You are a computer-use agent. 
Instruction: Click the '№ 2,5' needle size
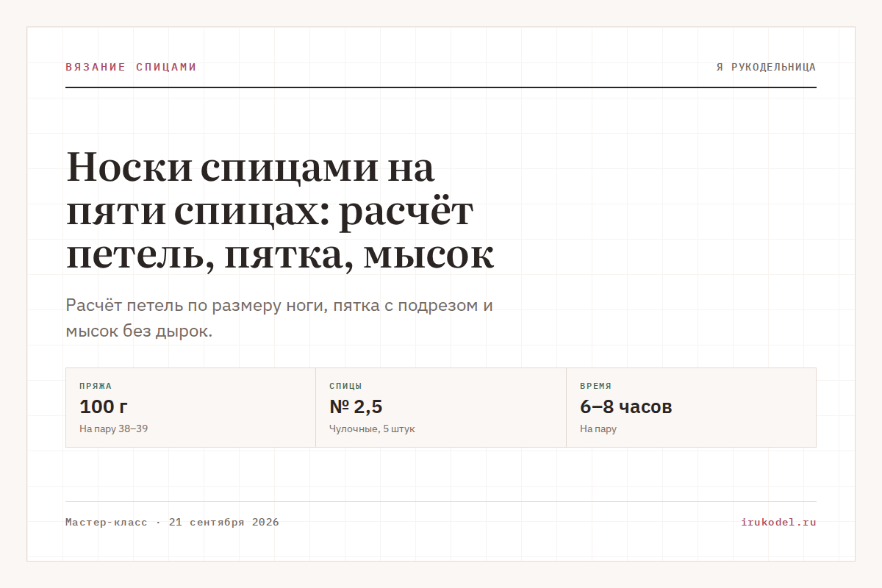pyautogui.click(x=356, y=406)
